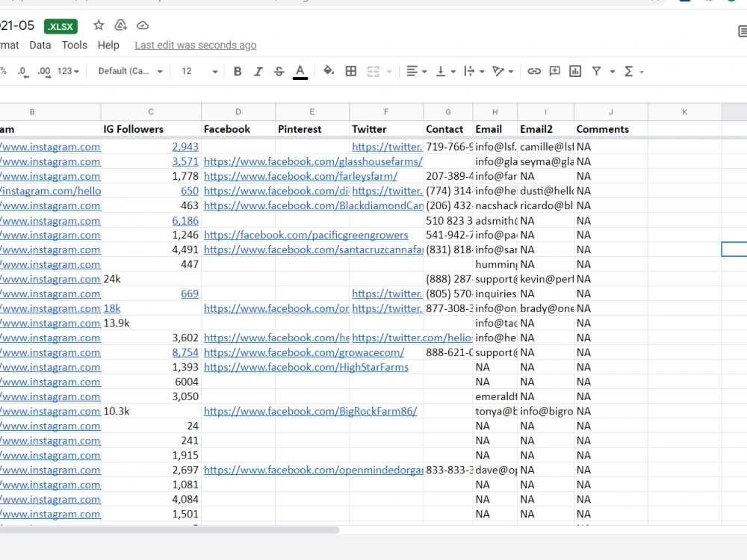Open the glasshousefarms Facebook link
The width and height of the screenshot is (747, 560).
pos(313,161)
